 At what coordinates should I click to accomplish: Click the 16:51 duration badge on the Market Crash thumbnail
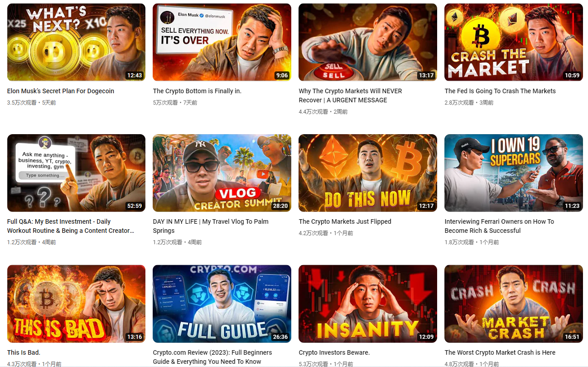pyautogui.click(x=572, y=337)
